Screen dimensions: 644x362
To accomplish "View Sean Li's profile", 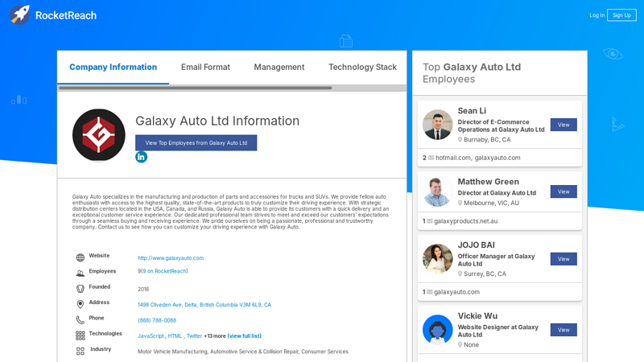I will [563, 125].
